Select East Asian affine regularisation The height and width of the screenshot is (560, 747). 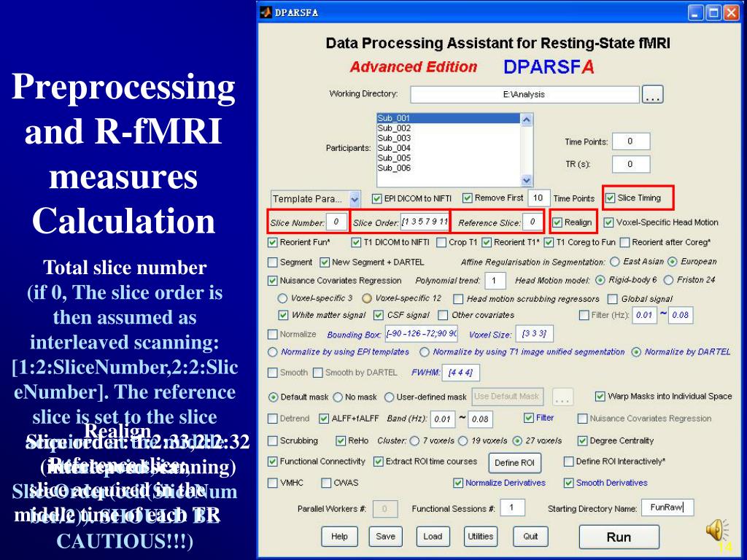(x=614, y=262)
